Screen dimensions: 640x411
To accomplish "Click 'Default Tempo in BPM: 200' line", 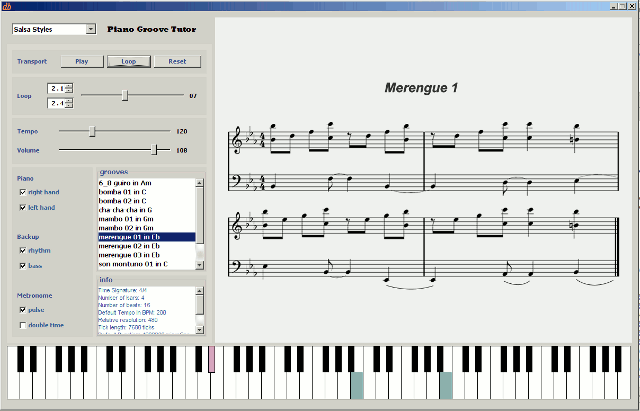I will pos(132,313).
